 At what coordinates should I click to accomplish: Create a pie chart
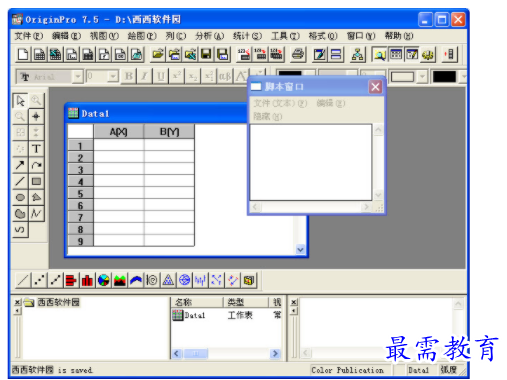coord(104,280)
